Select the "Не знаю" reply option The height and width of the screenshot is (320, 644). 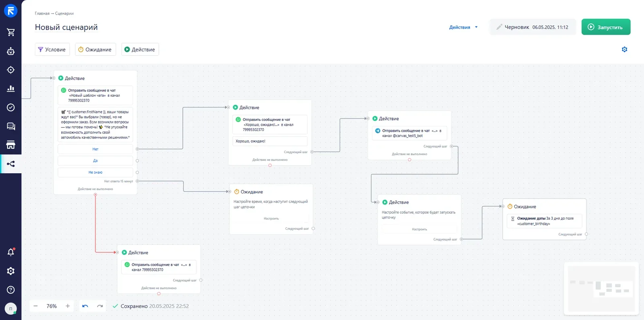tap(95, 172)
